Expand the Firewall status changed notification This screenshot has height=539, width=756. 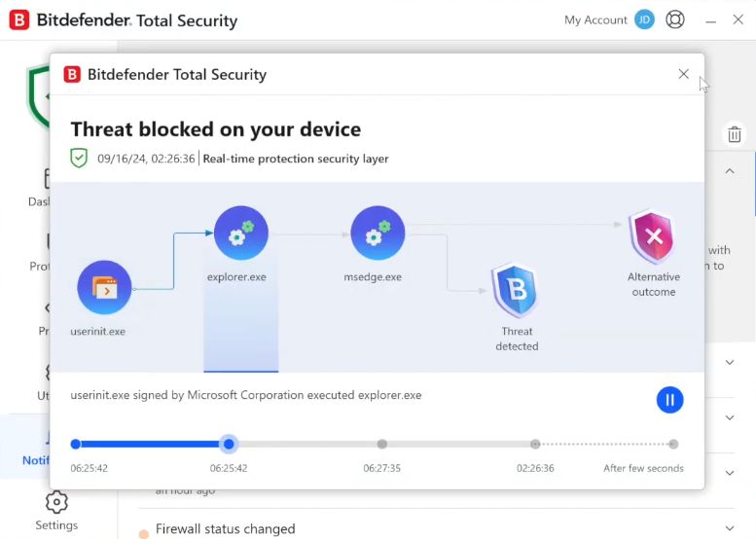click(x=730, y=529)
